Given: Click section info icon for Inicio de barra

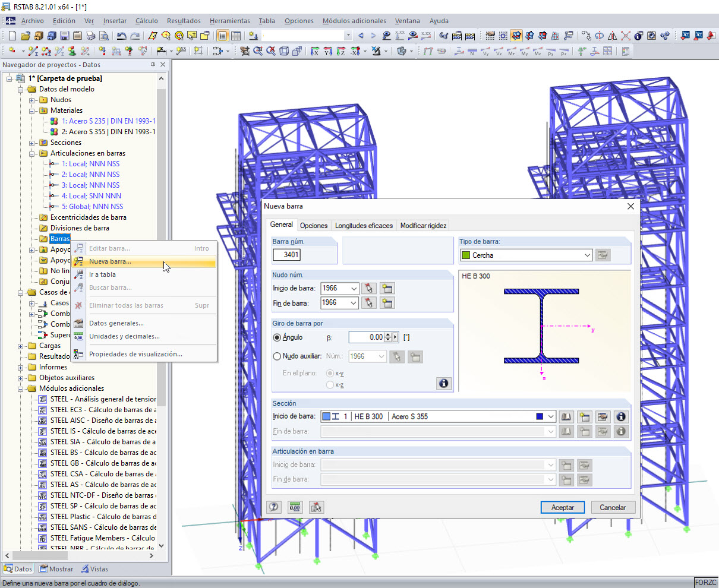Looking at the screenshot, I should [620, 417].
